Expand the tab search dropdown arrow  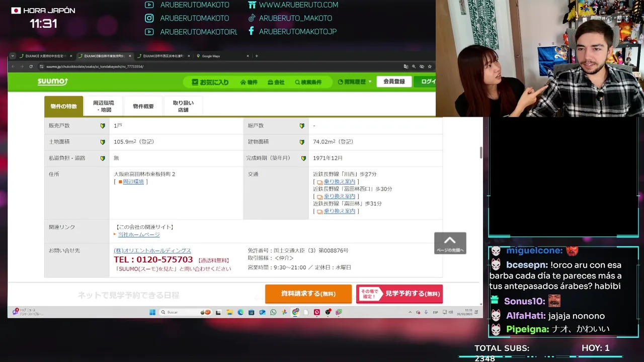(x=13, y=56)
